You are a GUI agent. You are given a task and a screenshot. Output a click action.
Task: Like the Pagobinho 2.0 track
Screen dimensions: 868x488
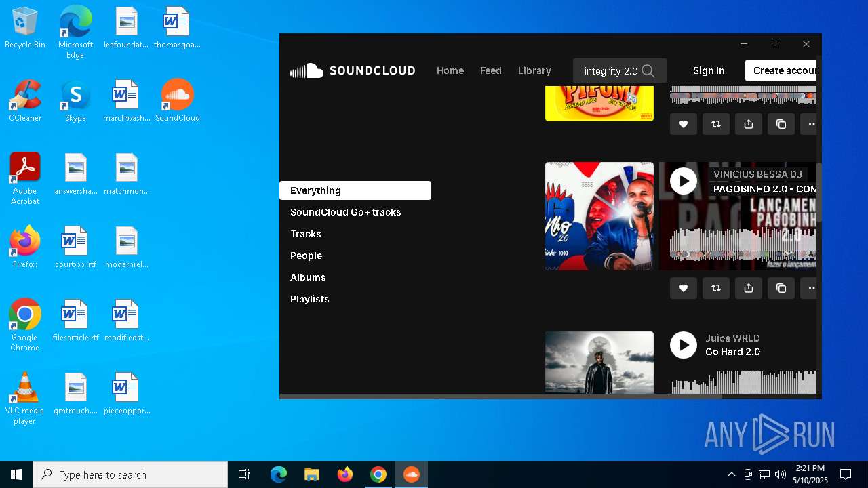point(684,288)
